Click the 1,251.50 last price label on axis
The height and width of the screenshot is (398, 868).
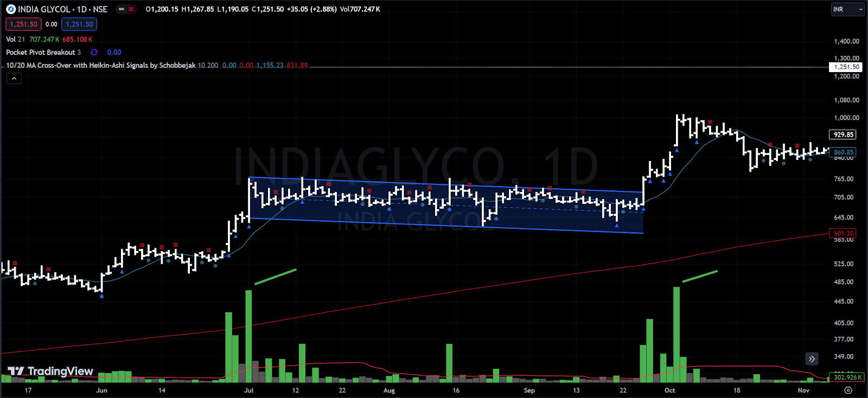click(x=846, y=67)
